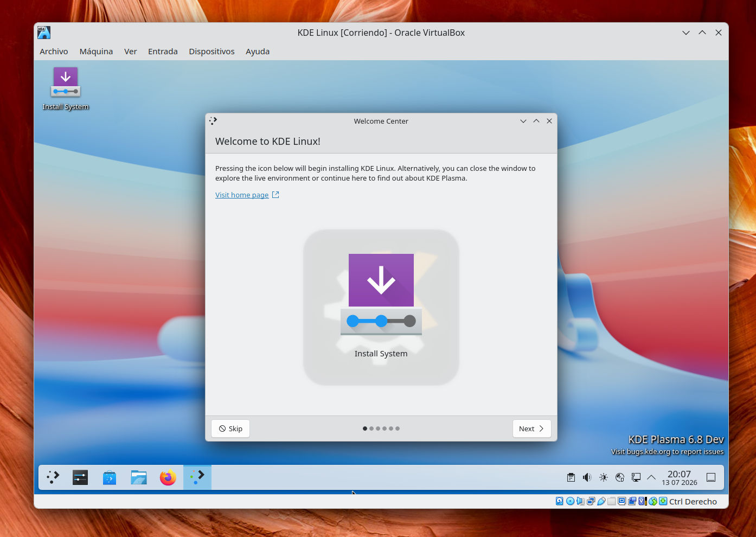Viewport: 756px width, 537px height.
Task: Open the Archivo menu
Action: [x=54, y=52]
